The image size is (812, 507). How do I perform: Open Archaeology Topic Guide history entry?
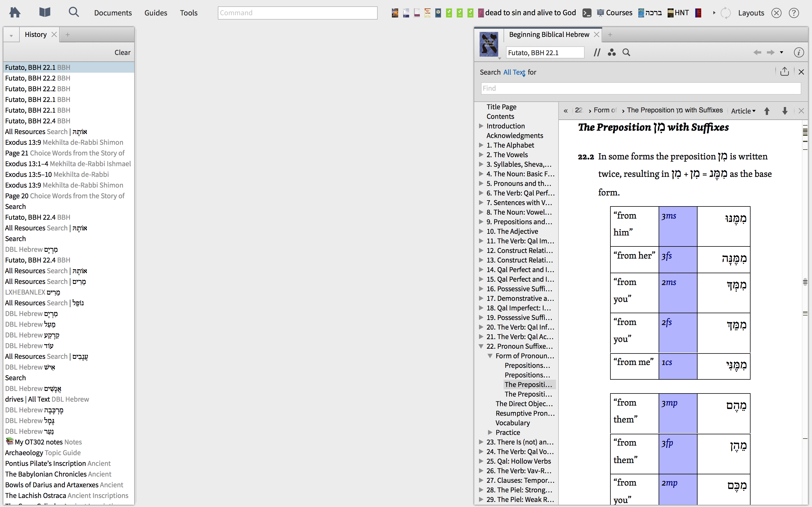pos(43,453)
